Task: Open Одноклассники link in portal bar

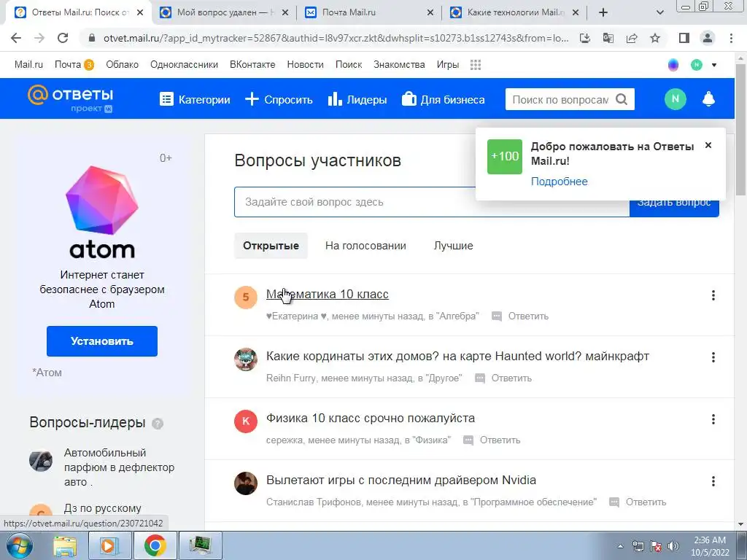Action: pyautogui.click(x=184, y=65)
